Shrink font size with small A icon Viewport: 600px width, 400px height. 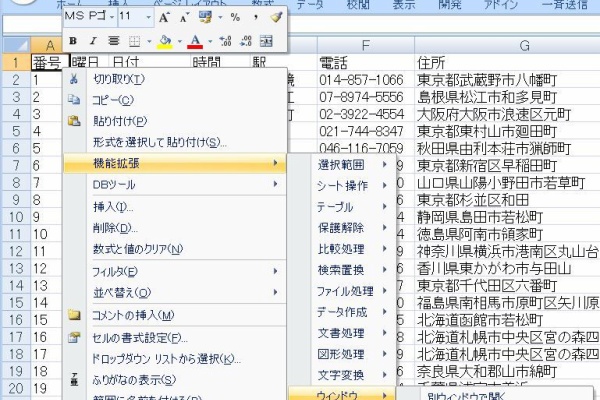pyautogui.click(x=184, y=17)
